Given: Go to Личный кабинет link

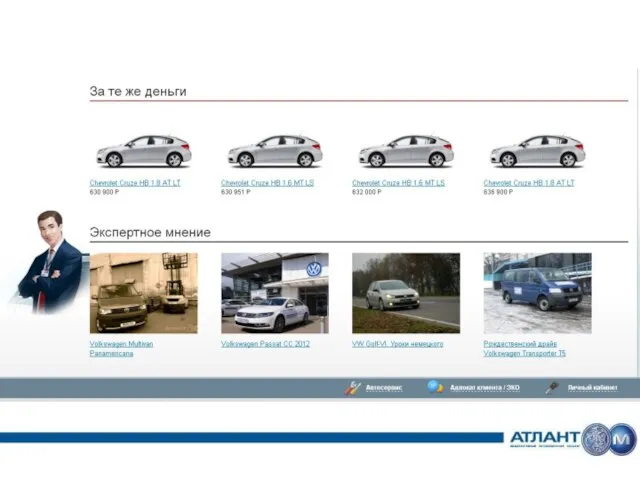Looking at the screenshot, I should (592, 388).
